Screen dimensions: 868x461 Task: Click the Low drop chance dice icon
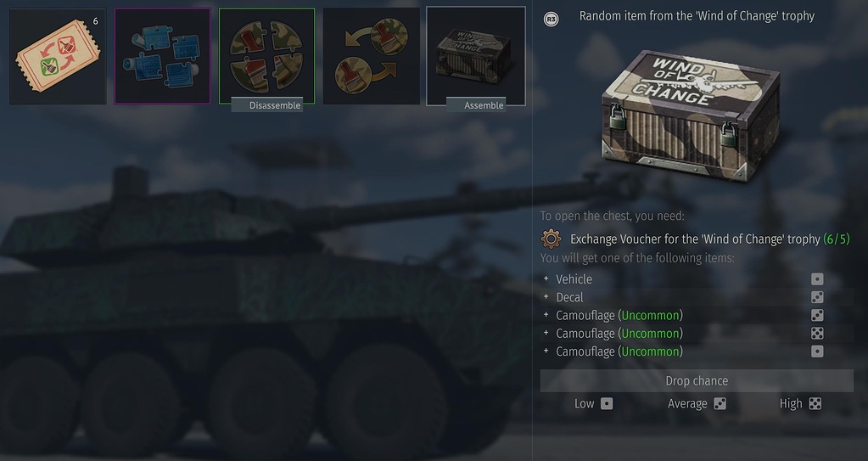tap(607, 403)
